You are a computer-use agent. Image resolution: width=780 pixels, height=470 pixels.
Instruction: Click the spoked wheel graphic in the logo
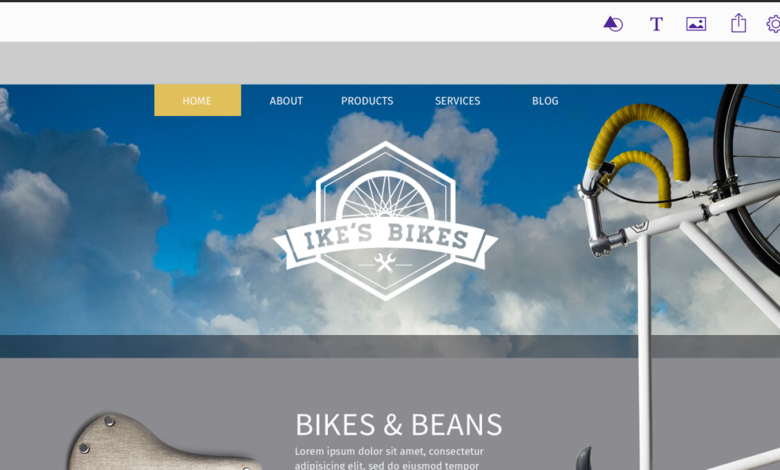(x=386, y=198)
